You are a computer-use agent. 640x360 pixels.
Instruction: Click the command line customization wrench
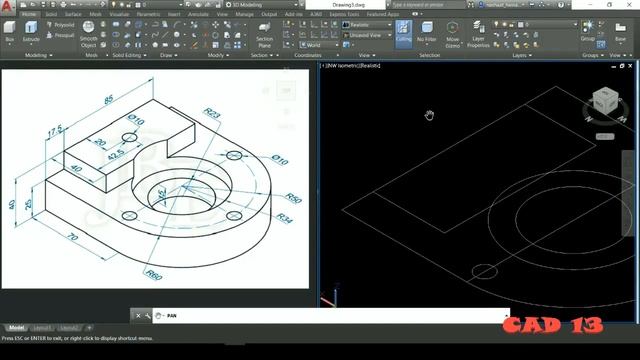click(x=147, y=316)
